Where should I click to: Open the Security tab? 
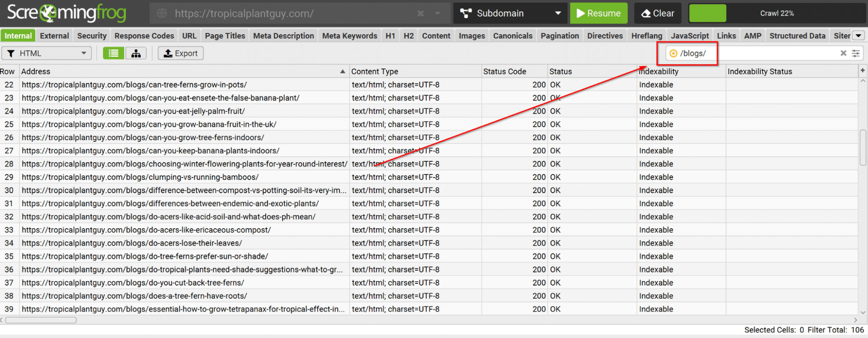pyautogui.click(x=92, y=36)
